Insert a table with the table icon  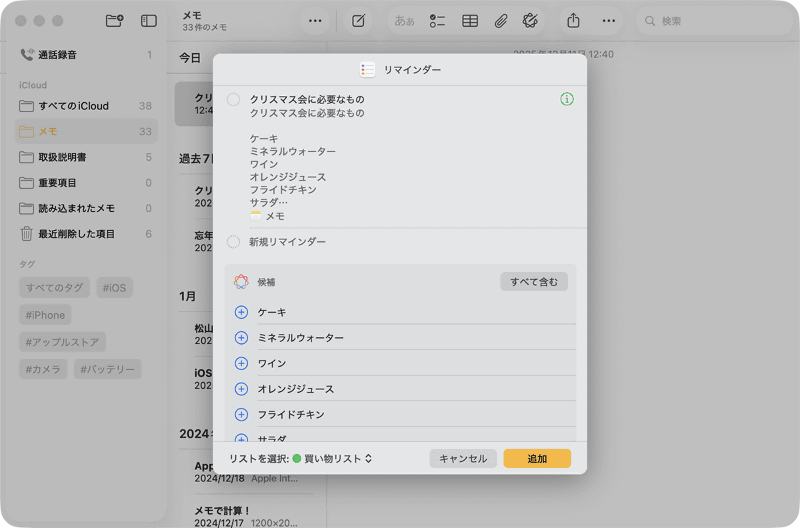click(x=470, y=21)
